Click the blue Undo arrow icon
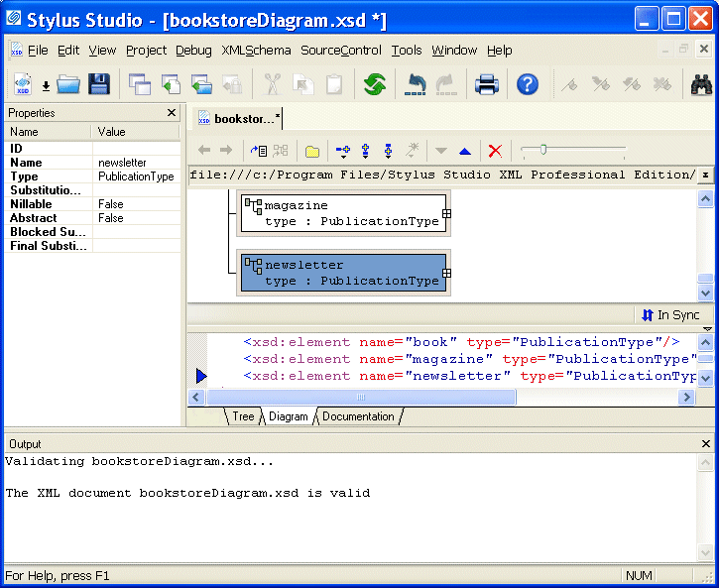Viewport: 719px width, 588px height. [x=416, y=84]
